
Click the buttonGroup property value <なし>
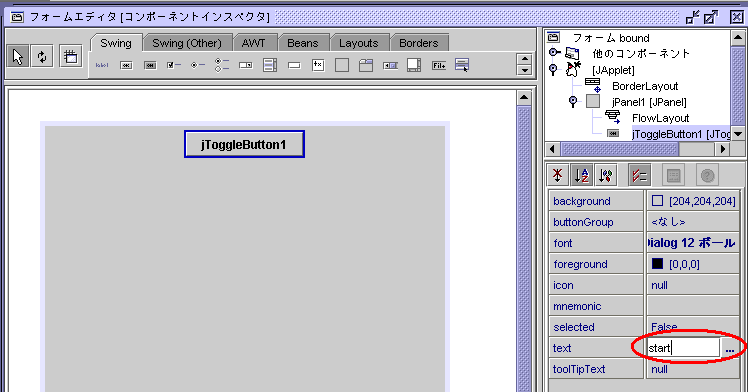click(692, 222)
